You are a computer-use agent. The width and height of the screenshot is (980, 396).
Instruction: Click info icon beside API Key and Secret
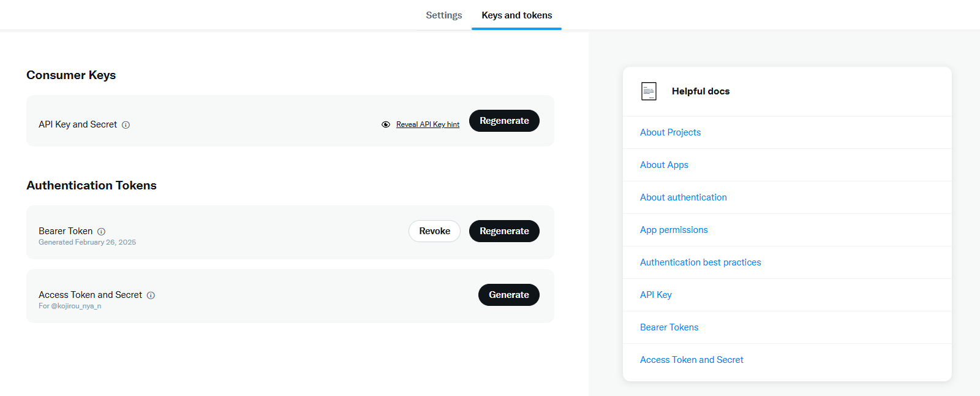[x=126, y=125]
